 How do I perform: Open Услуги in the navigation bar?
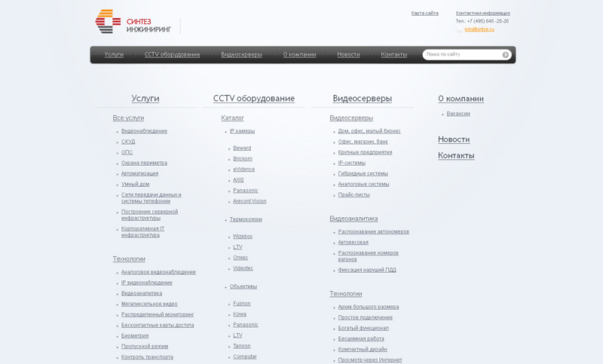(114, 54)
